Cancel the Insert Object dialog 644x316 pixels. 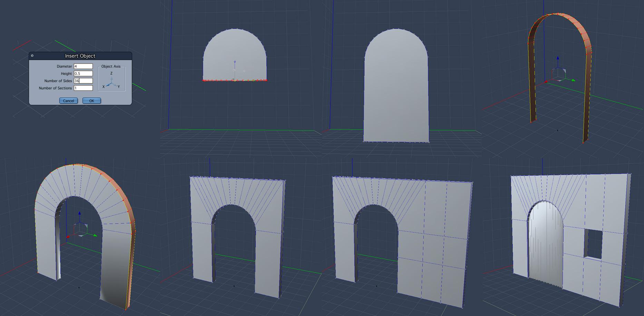pyautogui.click(x=68, y=101)
